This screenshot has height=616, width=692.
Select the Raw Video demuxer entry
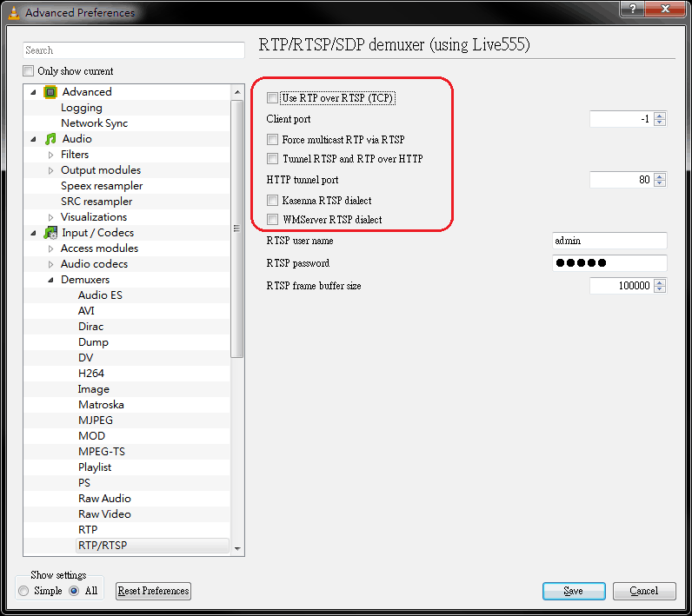pos(104,513)
